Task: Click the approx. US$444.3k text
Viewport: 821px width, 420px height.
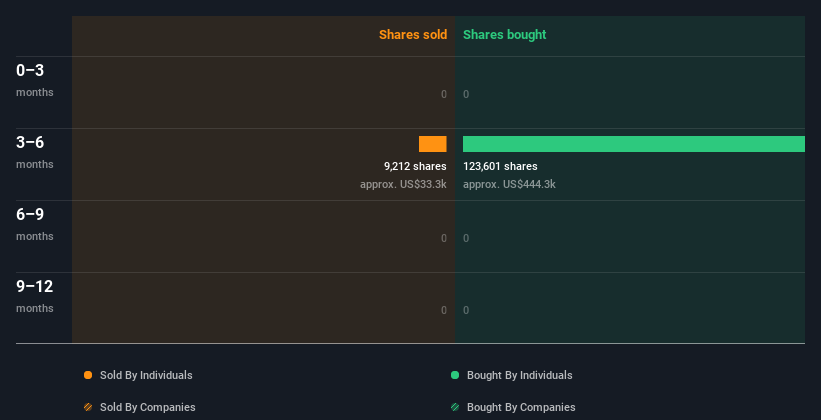Action: [x=509, y=184]
